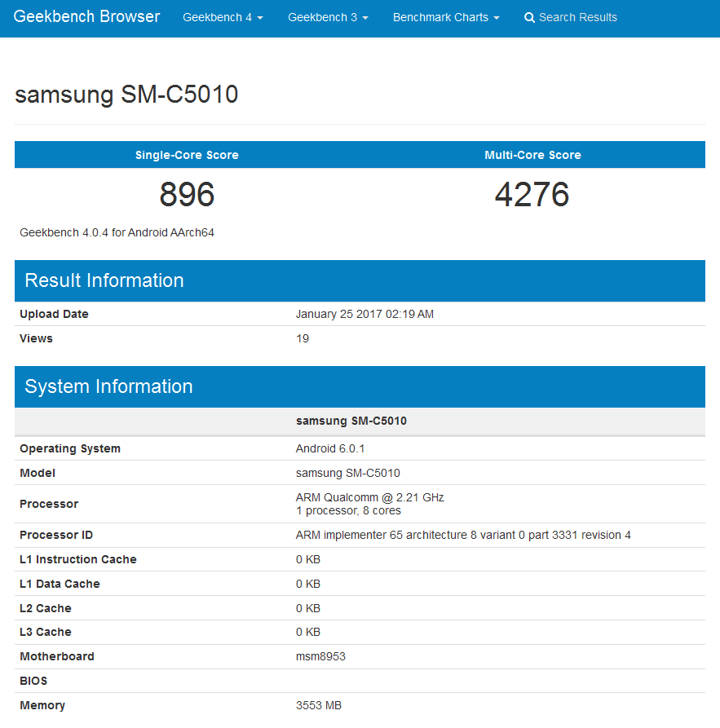This screenshot has height=728, width=720.
Task: Click the magnifier search icon
Action: (x=529, y=18)
